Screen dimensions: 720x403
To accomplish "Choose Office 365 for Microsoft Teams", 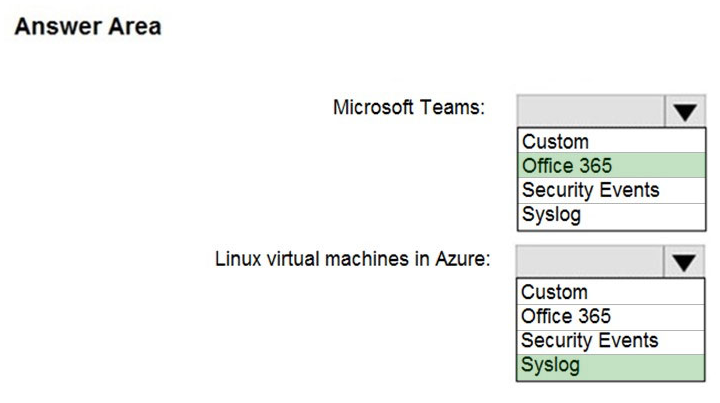I will [x=567, y=165].
